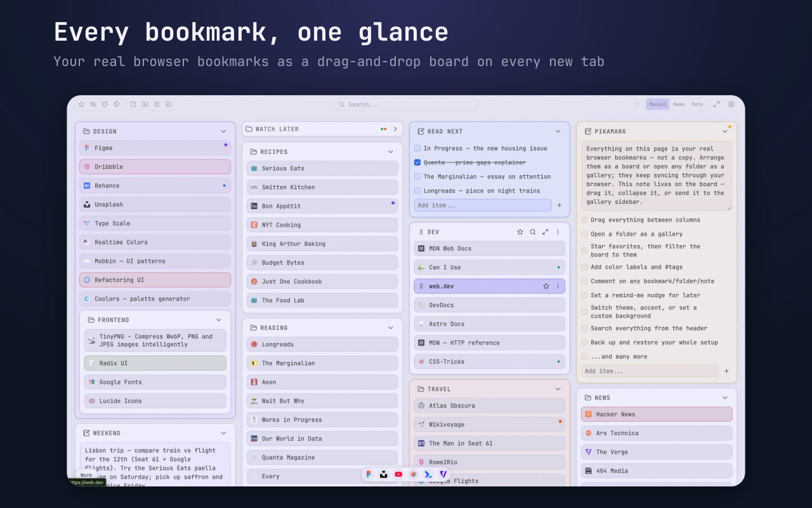
Task: Click the tags label icon in header toolbar
Action: 117,104
